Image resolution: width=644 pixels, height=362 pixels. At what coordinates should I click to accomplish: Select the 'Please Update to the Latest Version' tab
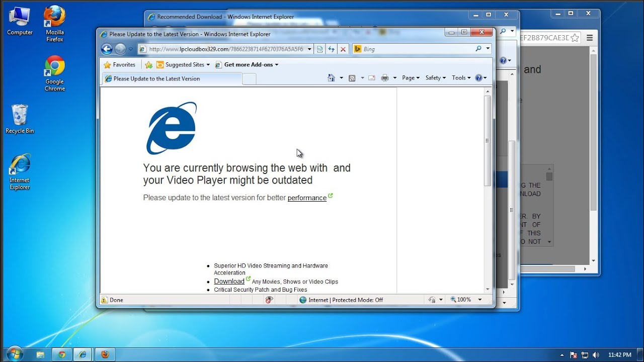tap(172, 78)
